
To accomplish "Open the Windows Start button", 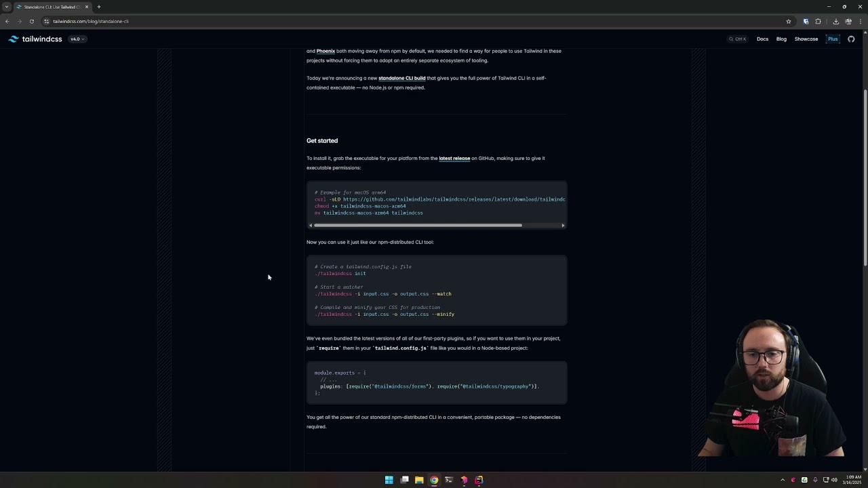I will coord(389,480).
